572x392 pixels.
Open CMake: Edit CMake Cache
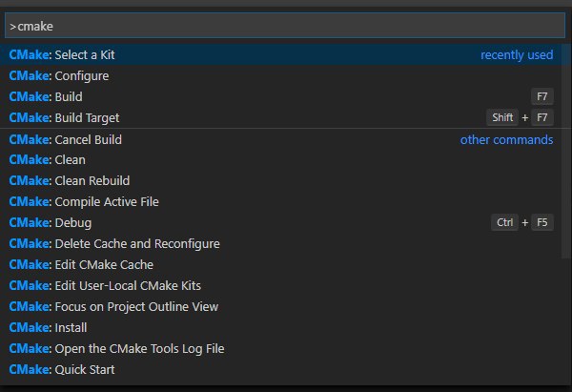(281, 264)
